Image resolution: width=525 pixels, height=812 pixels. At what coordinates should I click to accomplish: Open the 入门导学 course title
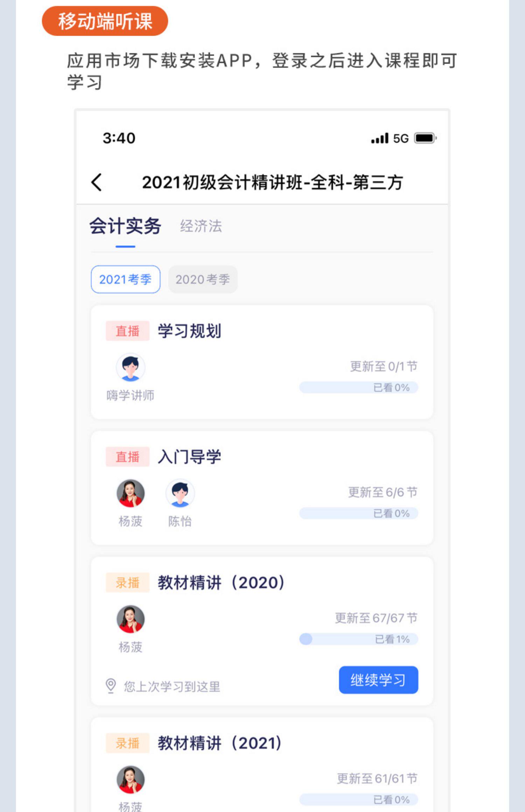pyautogui.click(x=189, y=457)
